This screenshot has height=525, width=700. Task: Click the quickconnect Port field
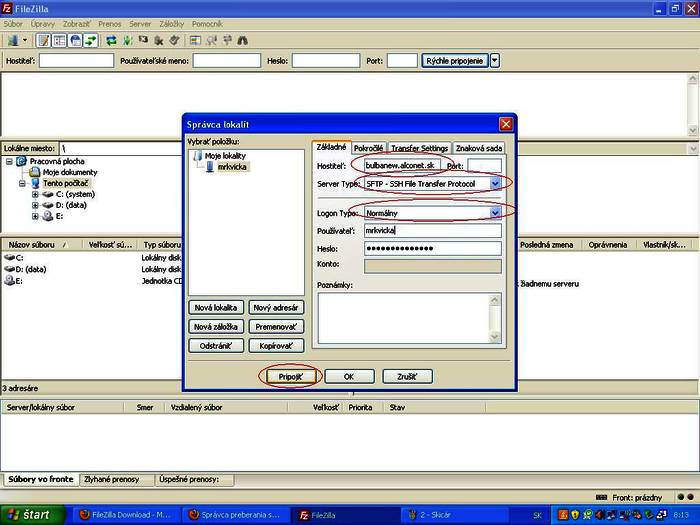[402, 61]
